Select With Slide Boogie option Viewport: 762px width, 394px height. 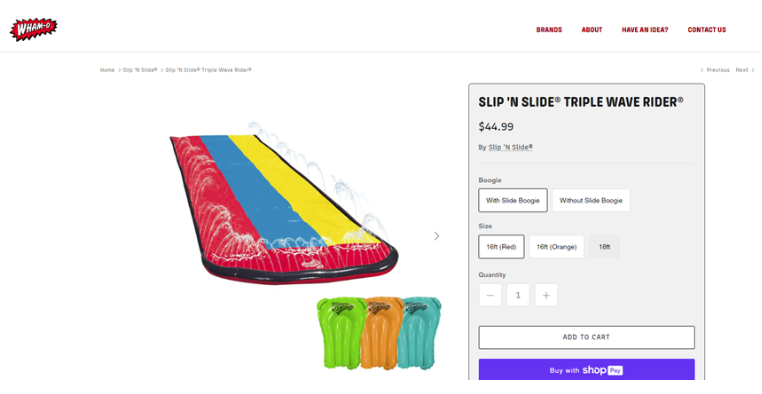(513, 200)
